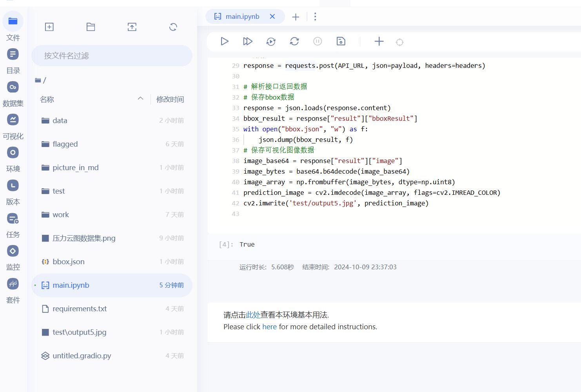581x392 pixels.
Task: Click the file name filter input
Action: 112,56
